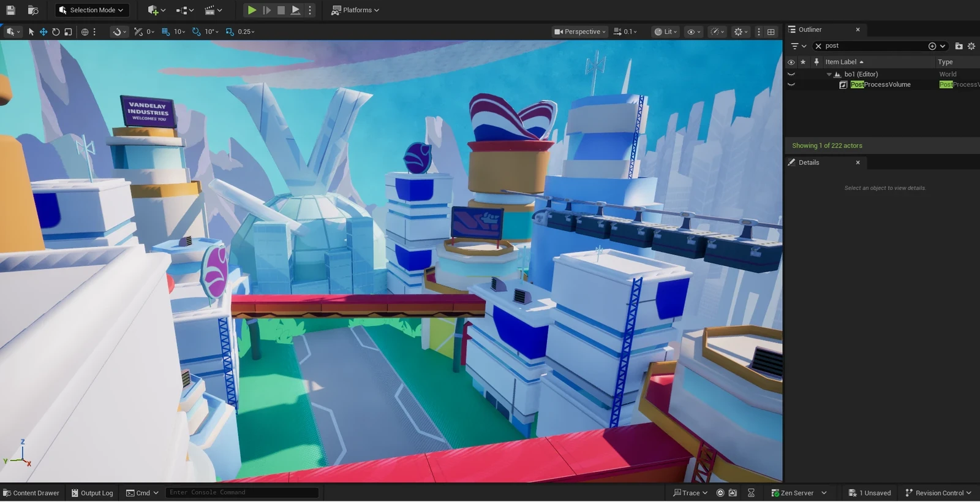Open viewport options menu at viewport corner
Screen dimensions: 980x502
(x=12, y=31)
